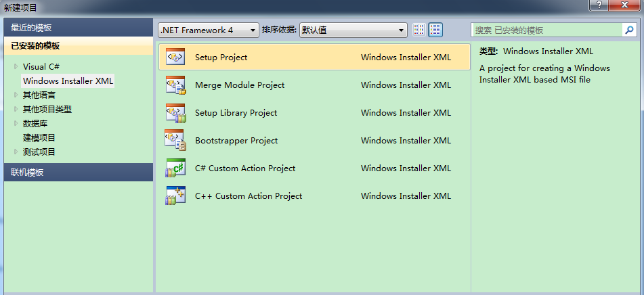Switch to medium icons list view
Image resolution: width=644 pixels, height=295 pixels.
[x=435, y=30]
